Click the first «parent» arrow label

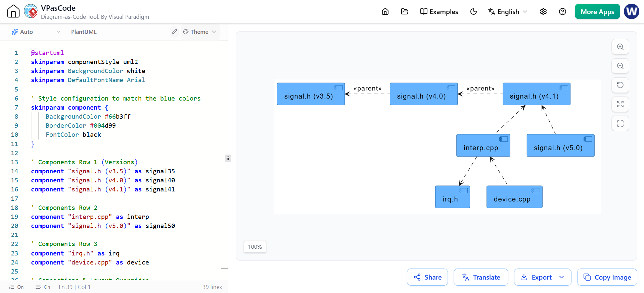pyautogui.click(x=367, y=89)
